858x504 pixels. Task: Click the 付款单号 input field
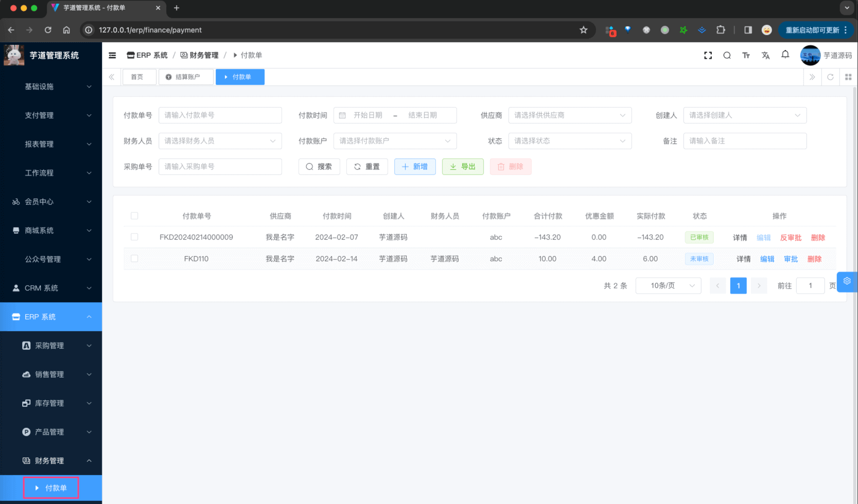tap(220, 115)
